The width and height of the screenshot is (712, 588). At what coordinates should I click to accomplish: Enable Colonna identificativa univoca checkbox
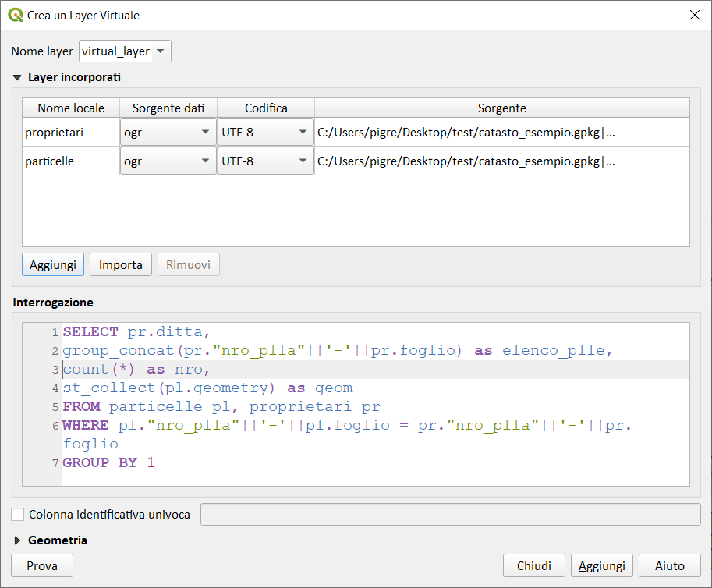(17, 515)
